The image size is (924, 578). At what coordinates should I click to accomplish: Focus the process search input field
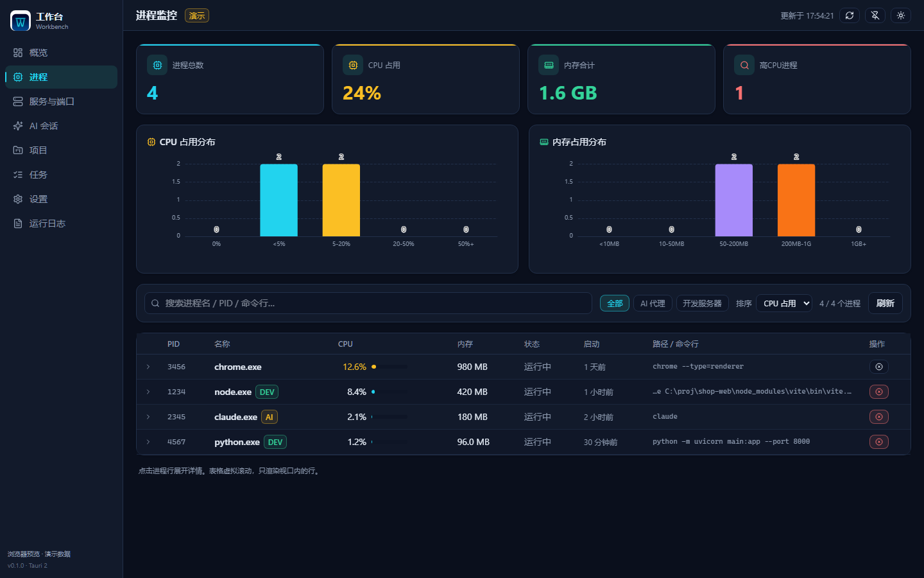(x=368, y=303)
